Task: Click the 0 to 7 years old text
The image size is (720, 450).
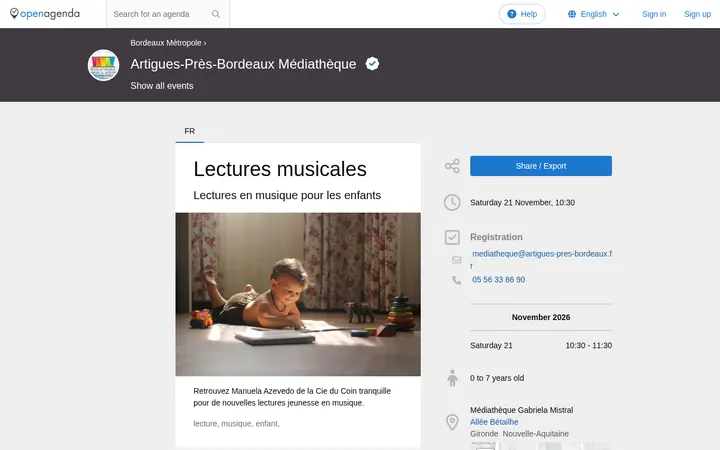Action: tap(496, 378)
